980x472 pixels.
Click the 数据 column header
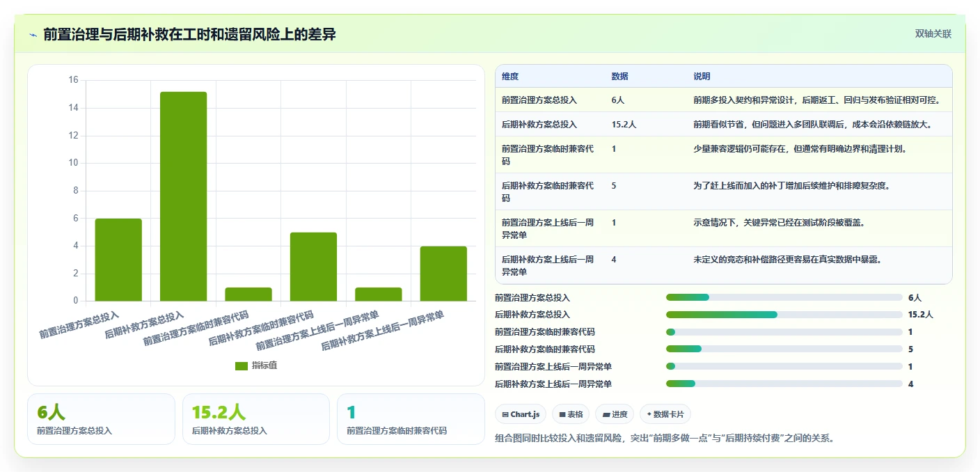(620, 77)
